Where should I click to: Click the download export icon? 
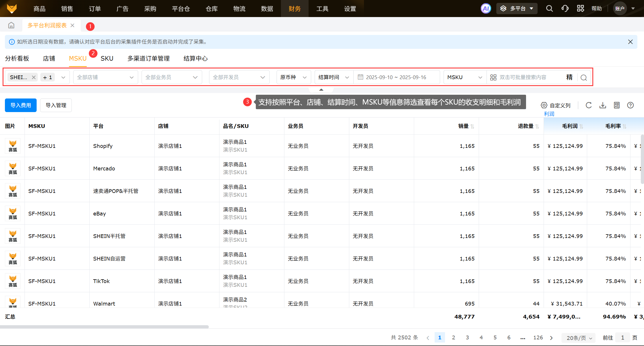(x=602, y=105)
